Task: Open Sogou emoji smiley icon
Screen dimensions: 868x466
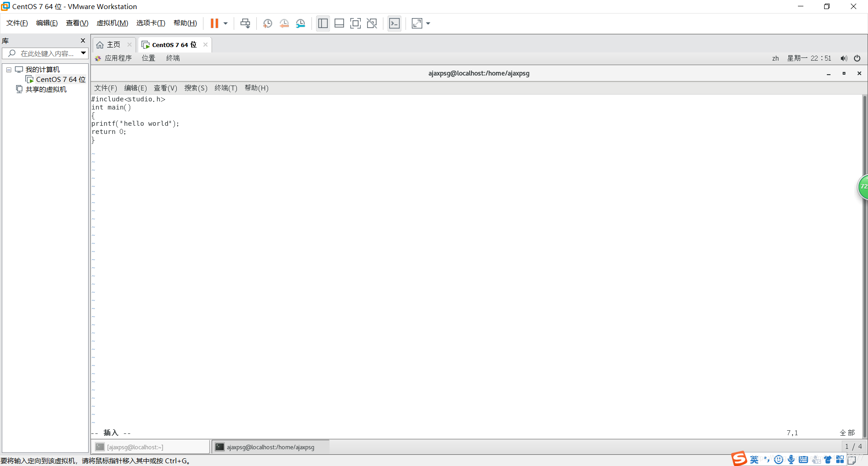Action: coord(778,460)
